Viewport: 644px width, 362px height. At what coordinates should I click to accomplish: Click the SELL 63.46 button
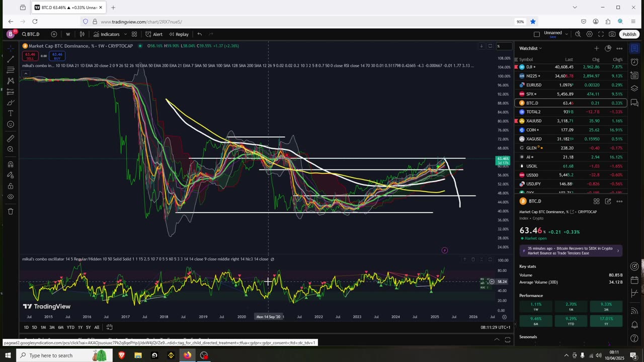(30, 56)
